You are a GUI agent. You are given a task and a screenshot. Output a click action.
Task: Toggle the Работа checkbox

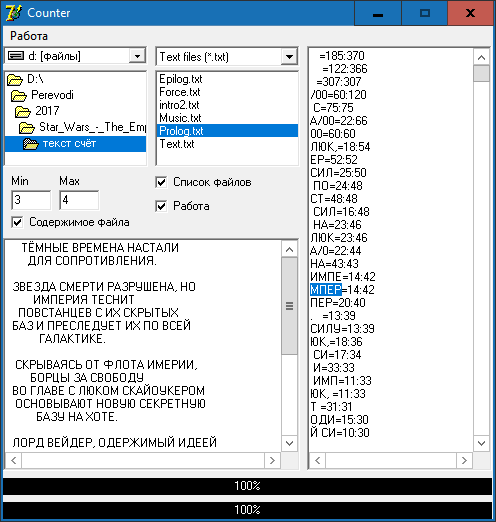pos(161,206)
